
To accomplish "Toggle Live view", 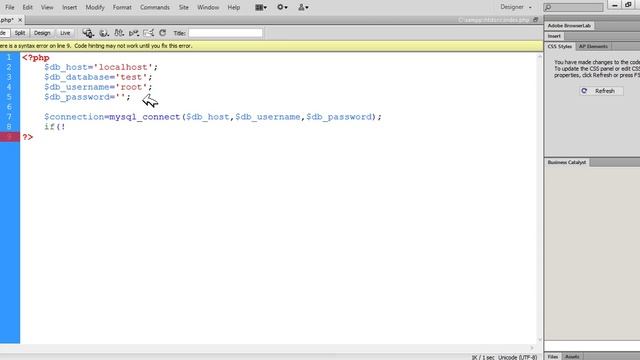I will point(65,33).
